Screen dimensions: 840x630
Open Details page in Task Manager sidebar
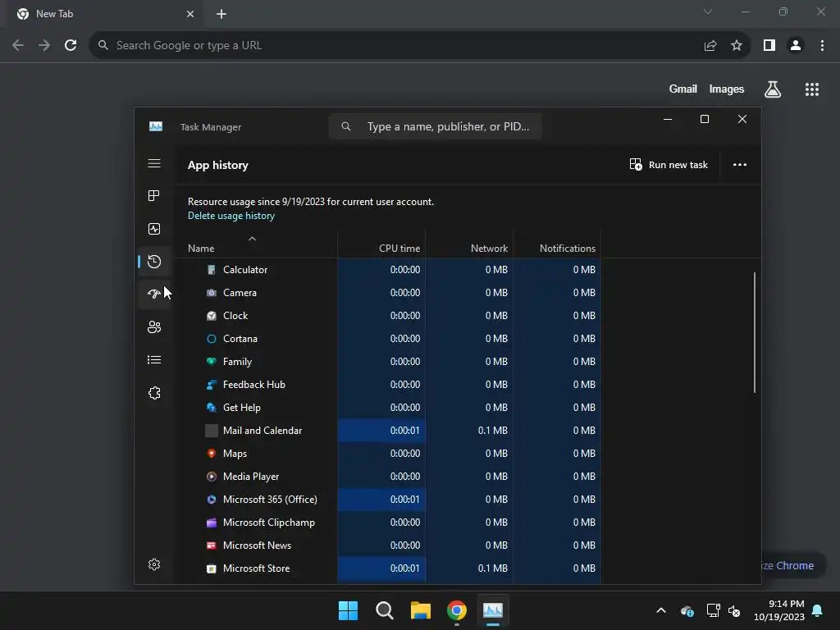click(x=153, y=360)
